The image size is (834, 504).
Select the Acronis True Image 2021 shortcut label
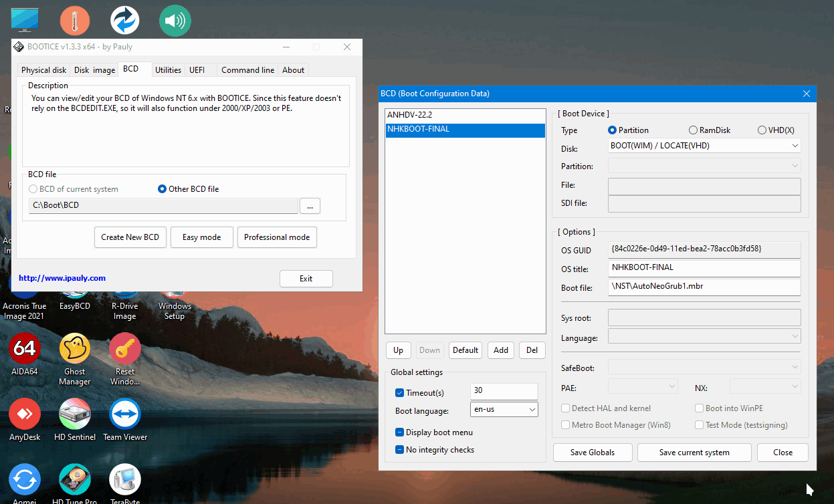pos(25,311)
